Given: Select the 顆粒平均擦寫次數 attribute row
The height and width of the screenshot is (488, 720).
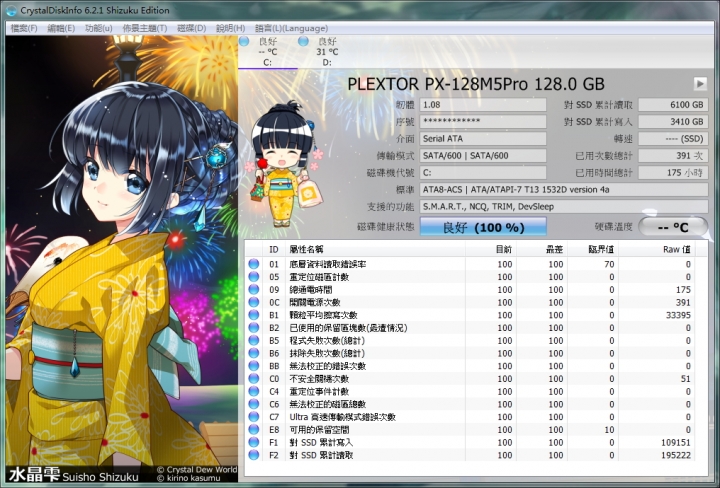Looking at the screenshot, I should 470,315.
